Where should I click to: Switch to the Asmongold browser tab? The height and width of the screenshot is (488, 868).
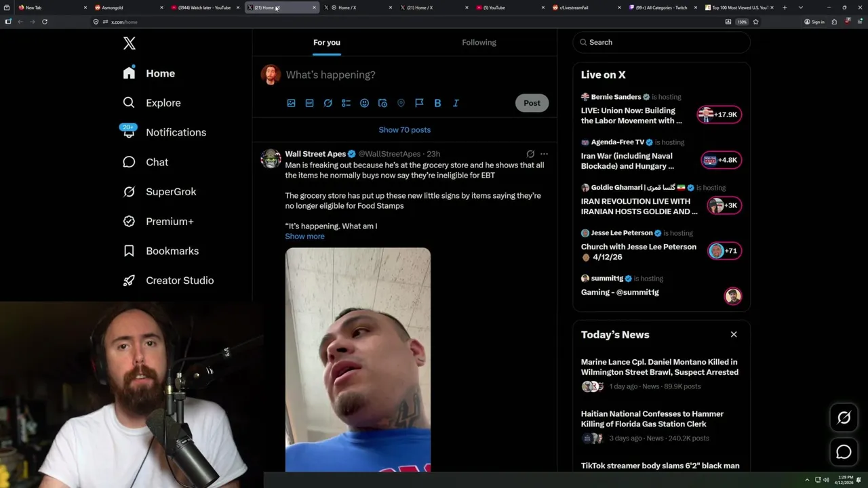pos(127,7)
